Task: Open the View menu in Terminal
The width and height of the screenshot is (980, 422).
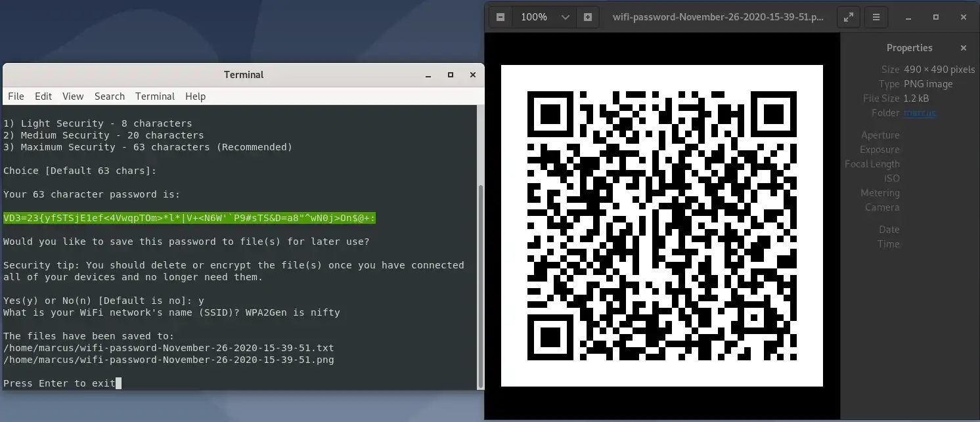Action: (x=73, y=96)
